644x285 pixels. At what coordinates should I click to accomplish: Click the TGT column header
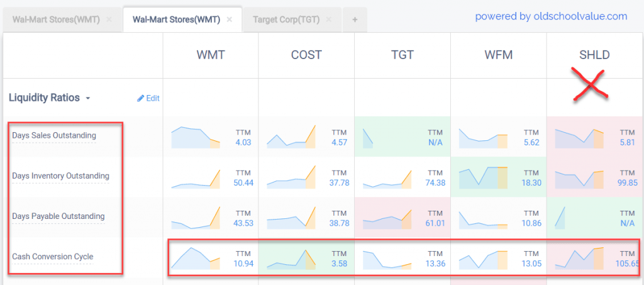coord(402,55)
